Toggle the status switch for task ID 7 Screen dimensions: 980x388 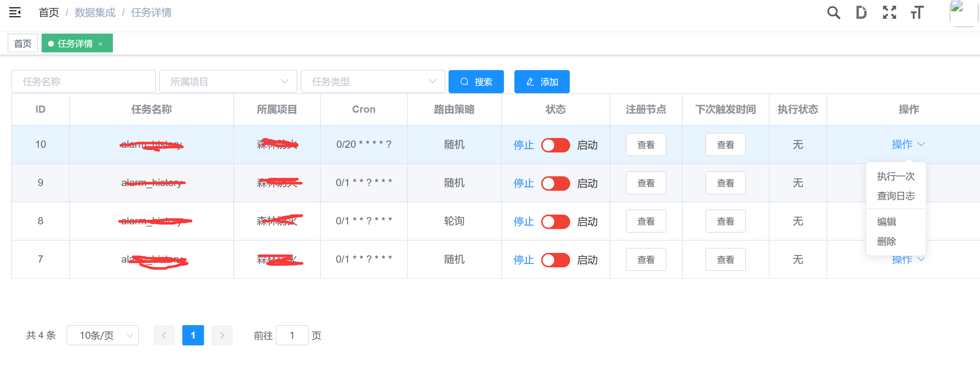[555, 260]
